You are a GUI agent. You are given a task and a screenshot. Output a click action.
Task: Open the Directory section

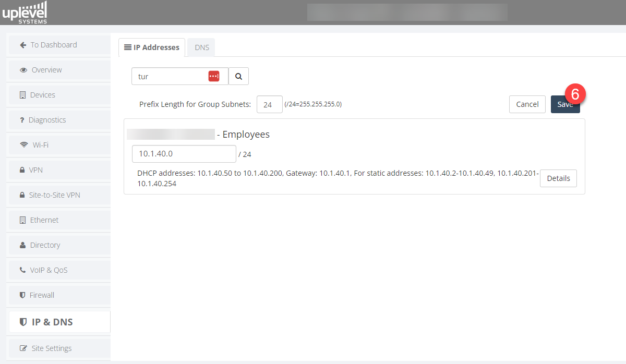(59, 245)
